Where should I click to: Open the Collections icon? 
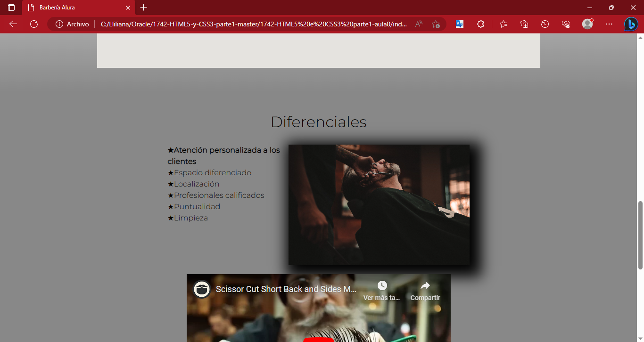tap(524, 24)
